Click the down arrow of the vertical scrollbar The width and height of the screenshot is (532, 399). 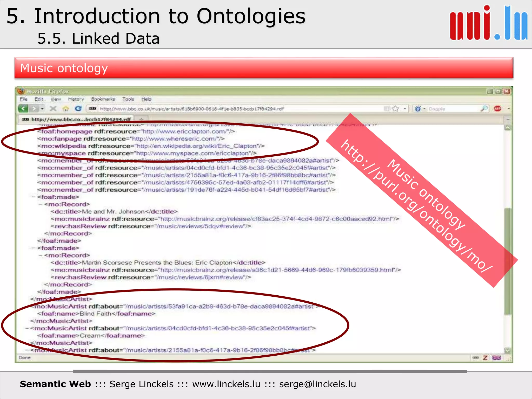click(507, 350)
